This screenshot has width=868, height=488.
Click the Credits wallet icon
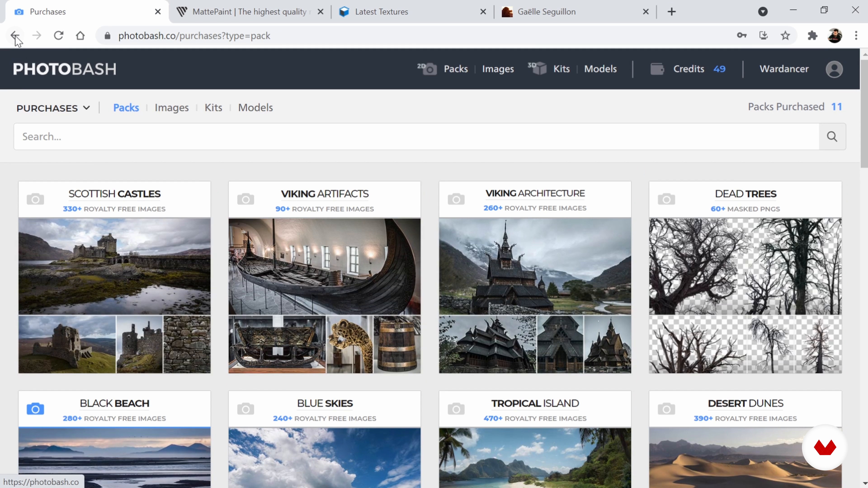click(657, 69)
